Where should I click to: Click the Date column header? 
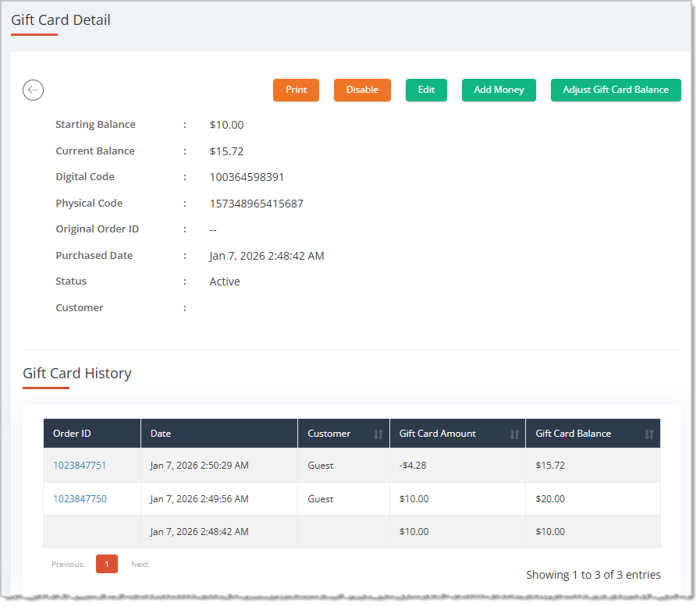point(219,434)
